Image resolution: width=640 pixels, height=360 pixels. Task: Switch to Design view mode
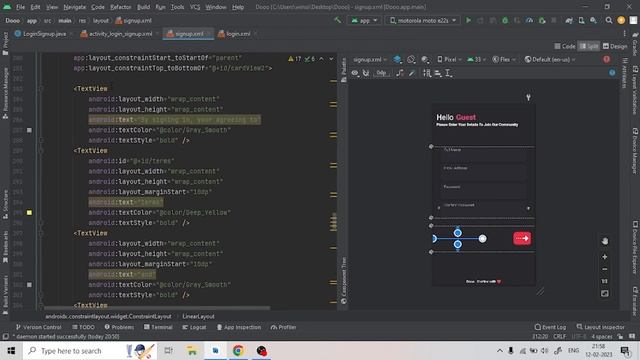615,47
